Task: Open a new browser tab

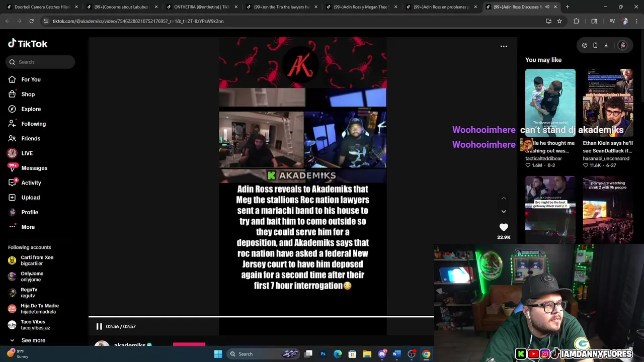Action: tap(568, 7)
